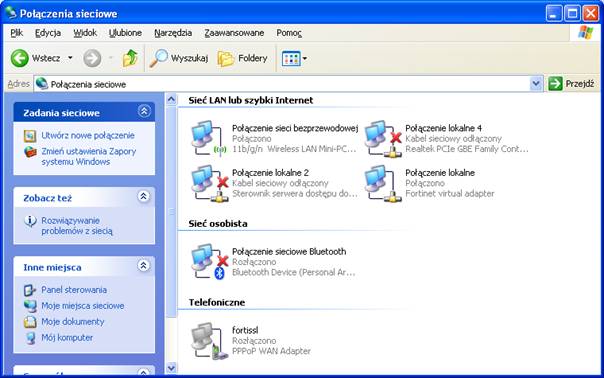Click 'Realtek PCIe GBE Family Cont…' text
Screen dimensions: 604x378
point(466,149)
